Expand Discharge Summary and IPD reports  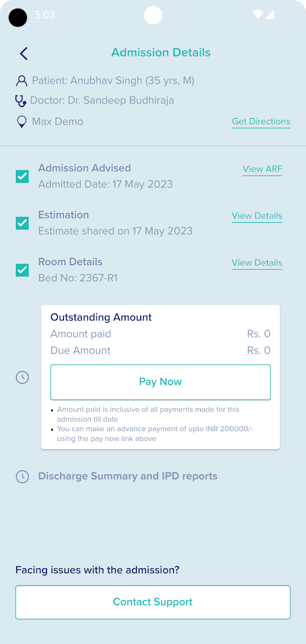pos(128,476)
